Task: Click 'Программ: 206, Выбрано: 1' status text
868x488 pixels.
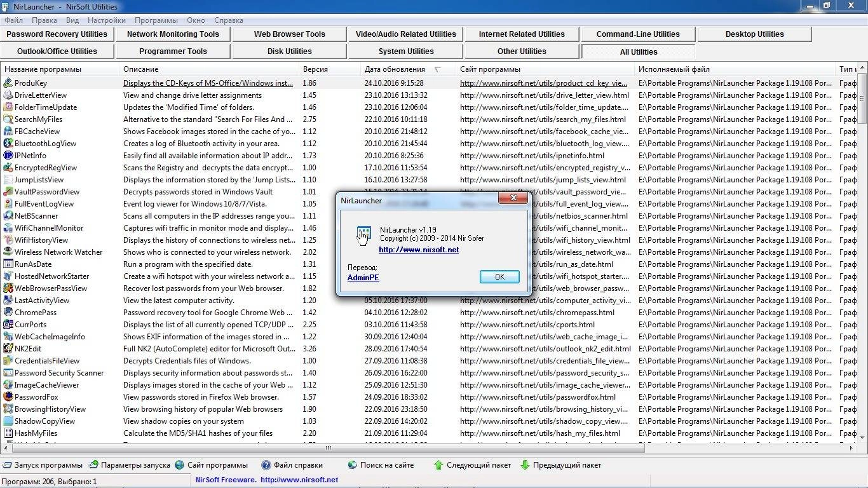Action: click(x=50, y=481)
